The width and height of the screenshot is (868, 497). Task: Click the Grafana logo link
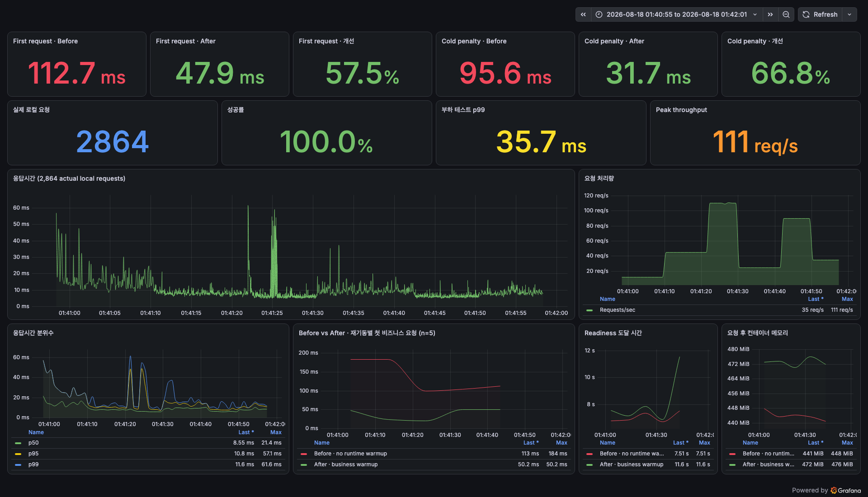click(846, 490)
